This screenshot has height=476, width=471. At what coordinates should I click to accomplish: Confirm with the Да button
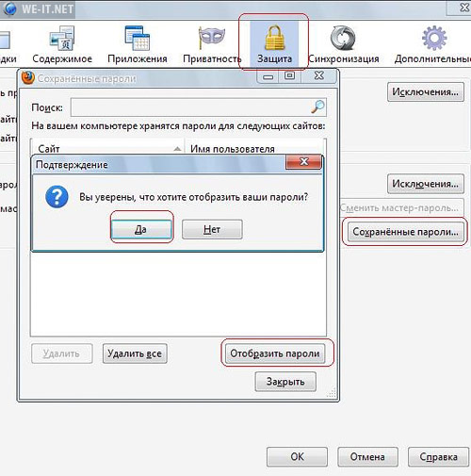141,229
